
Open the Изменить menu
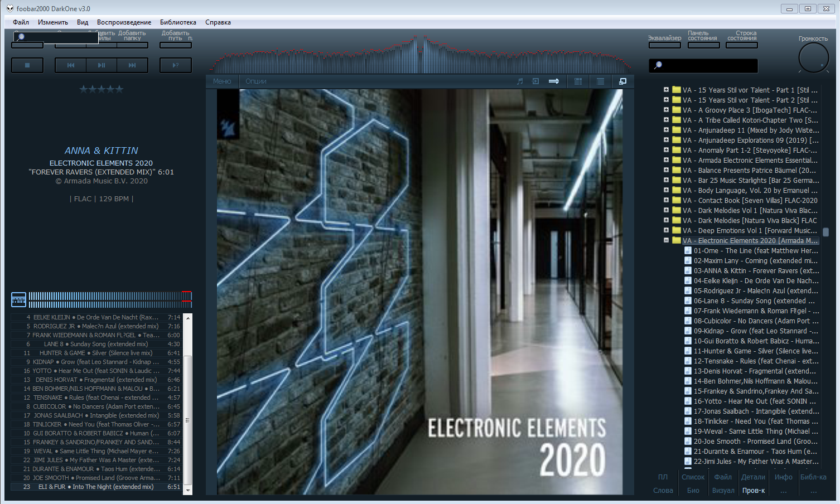point(53,22)
